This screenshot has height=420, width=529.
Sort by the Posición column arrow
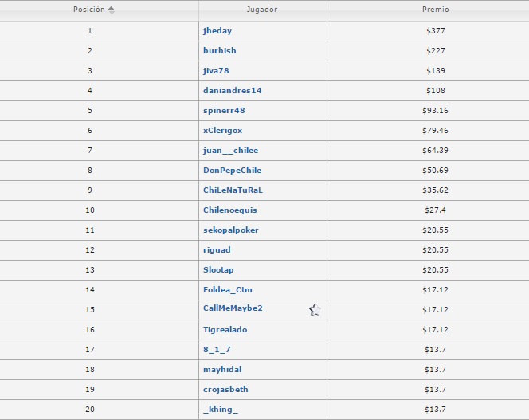tap(111, 10)
